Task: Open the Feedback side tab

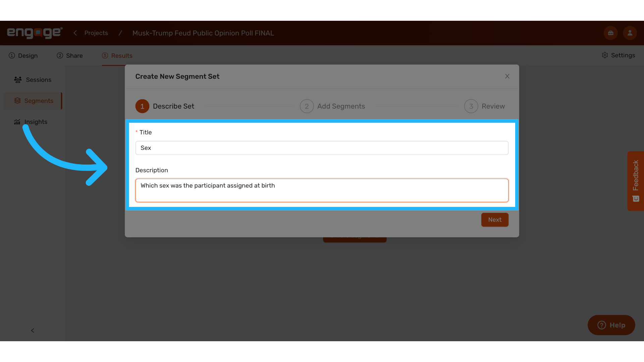Action: pyautogui.click(x=636, y=181)
